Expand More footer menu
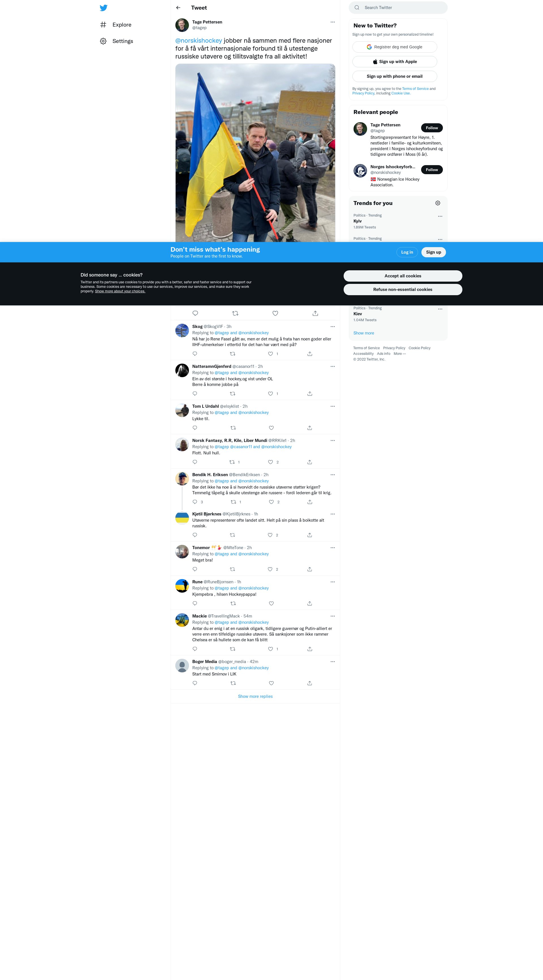The height and width of the screenshot is (980, 543). coord(400,354)
